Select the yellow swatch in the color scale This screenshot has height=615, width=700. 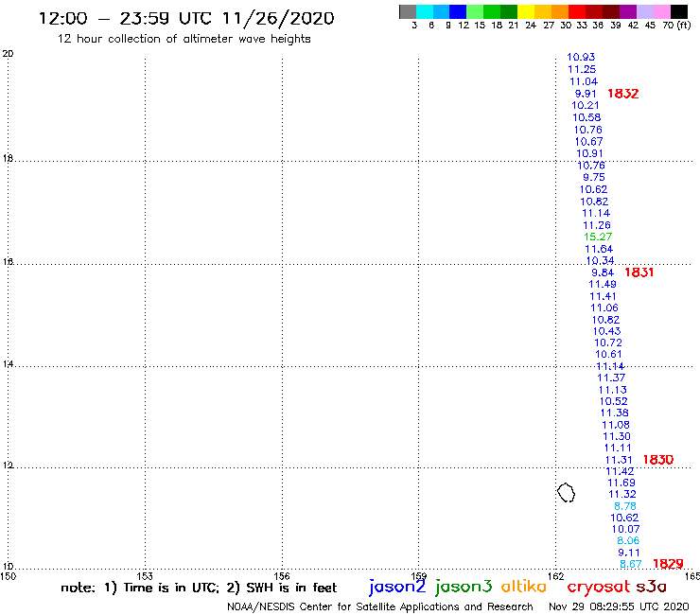526,11
